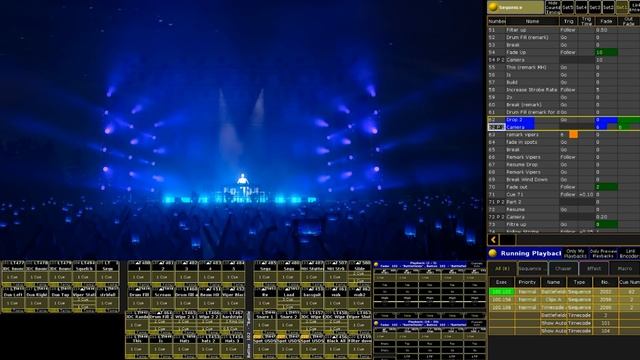
Task: Click the concert stage preview image
Action: tap(242, 129)
